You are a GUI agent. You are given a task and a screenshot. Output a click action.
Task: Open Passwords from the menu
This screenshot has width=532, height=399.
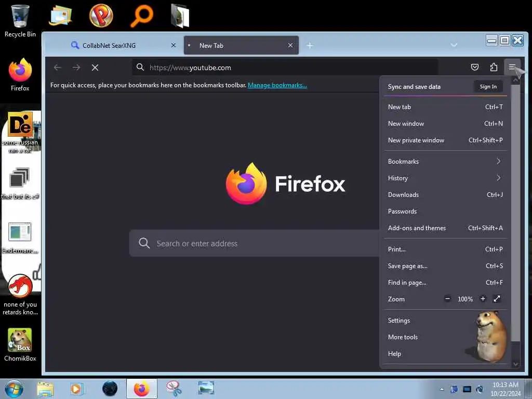coord(445,211)
